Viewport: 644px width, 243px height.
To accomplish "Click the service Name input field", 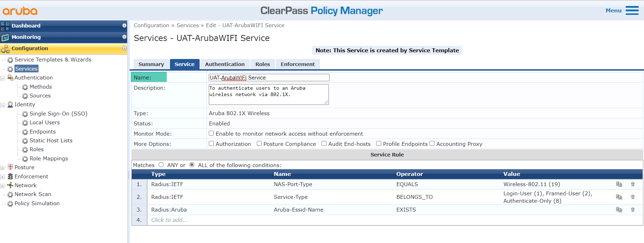I will tap(269, 78).
